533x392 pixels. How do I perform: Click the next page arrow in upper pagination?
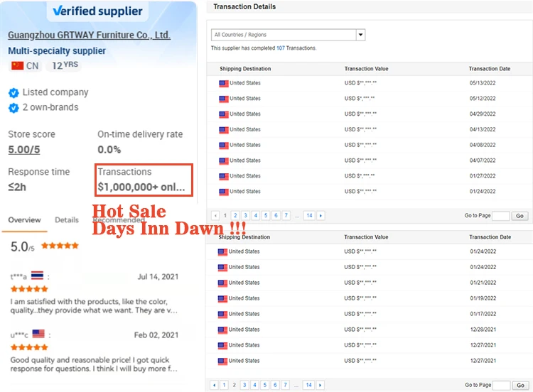(x=321, y=215)
